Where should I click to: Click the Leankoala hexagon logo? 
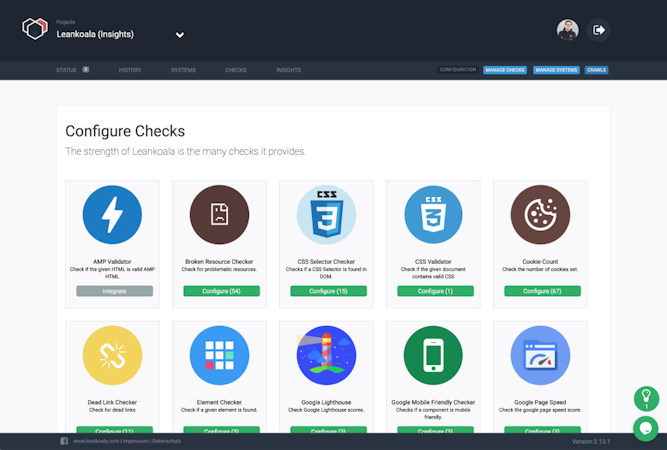(35, 29)
